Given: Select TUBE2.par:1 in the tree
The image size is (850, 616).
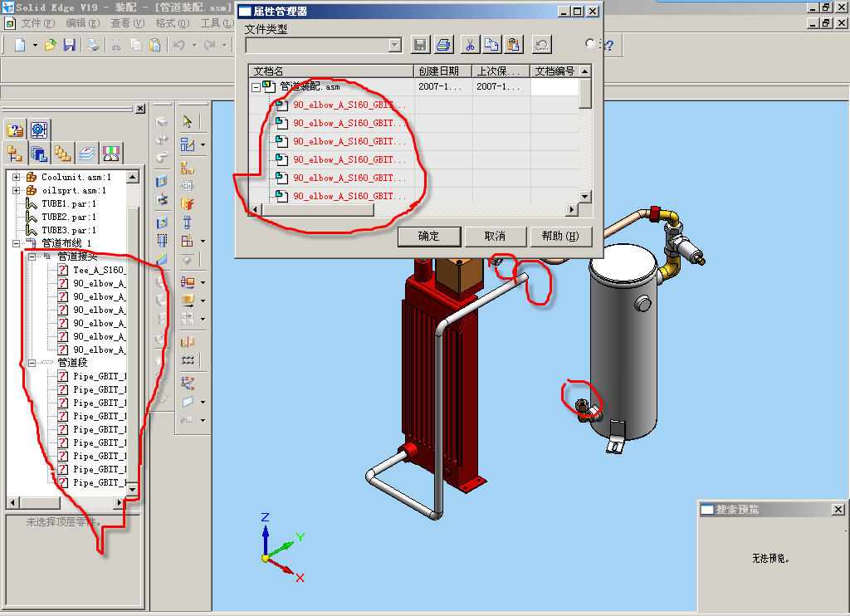Looking at the screenshot, I should (x=69, y=217).
